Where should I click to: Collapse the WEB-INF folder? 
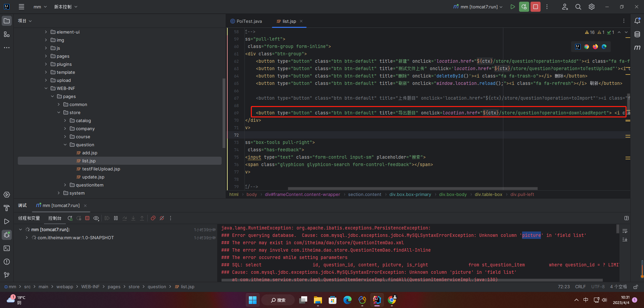point(46,88)
